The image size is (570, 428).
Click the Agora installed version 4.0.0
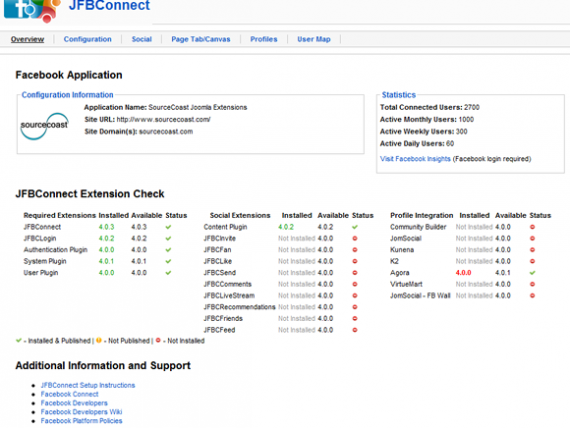click(463, 273)
